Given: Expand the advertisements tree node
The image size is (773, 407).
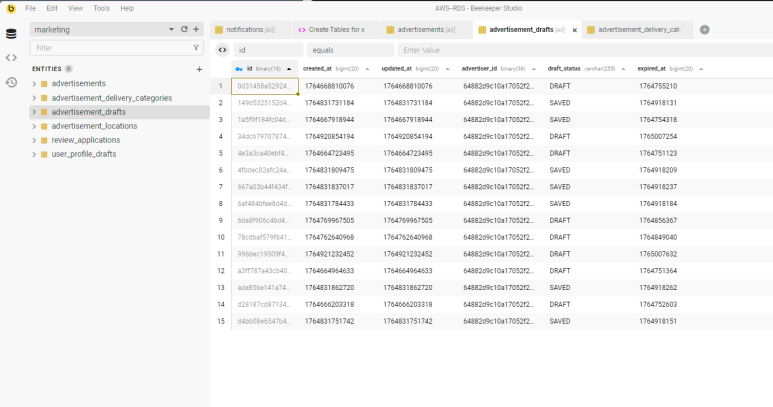Looking at the screenshot, I should click(34, 84).
